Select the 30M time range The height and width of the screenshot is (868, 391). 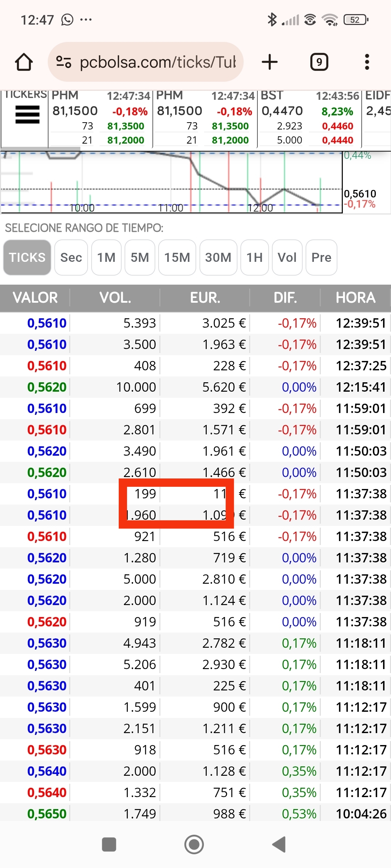pyautogui.click(x=218, y=258)
